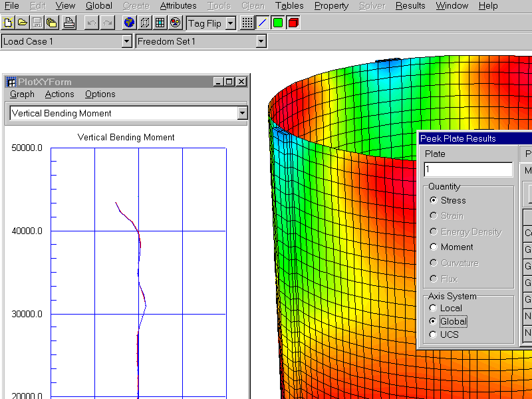Image resolution: width=532 pixels, height=399 pixels.
Task: Toggle the blue line beam icon
Action: point(262,23)
